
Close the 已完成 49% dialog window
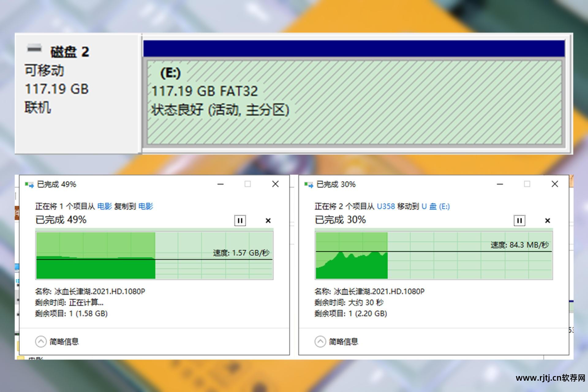click(275, 184)
